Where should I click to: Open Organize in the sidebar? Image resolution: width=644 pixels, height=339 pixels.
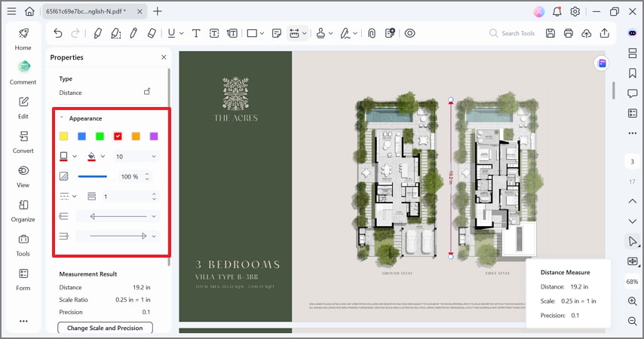pyautogui.click(x=23, y=210)
